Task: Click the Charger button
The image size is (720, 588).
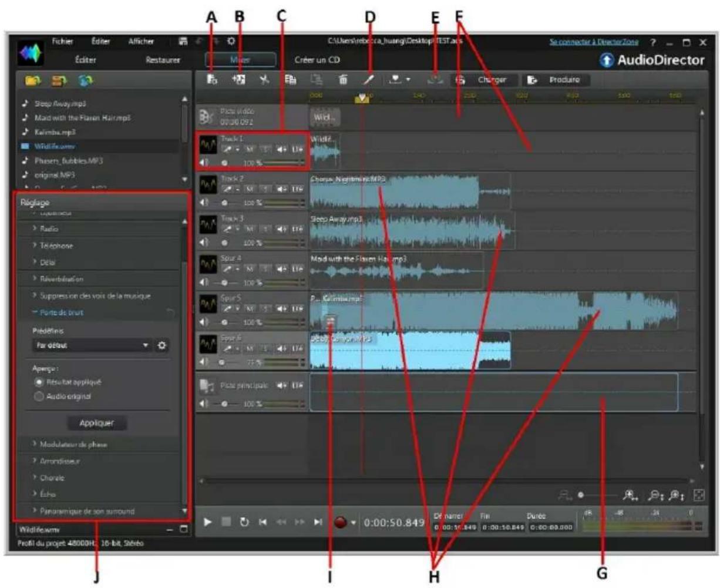Action: (484, 80)
